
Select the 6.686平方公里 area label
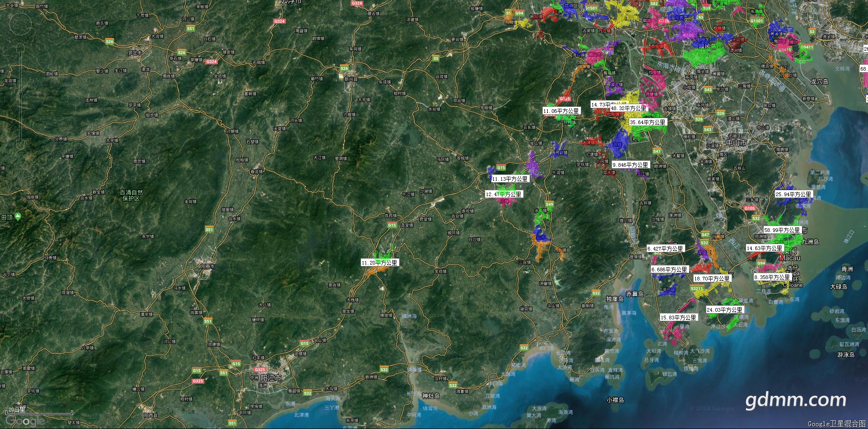pos(669,270)
